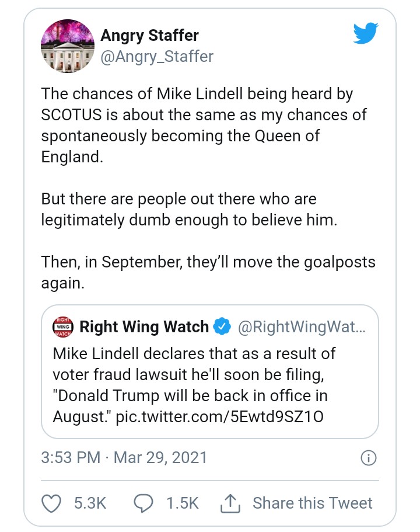420x532 pixels.
Task: Click the 5.3K likes count
Action: pyautogui.click(x=90, y=503)
